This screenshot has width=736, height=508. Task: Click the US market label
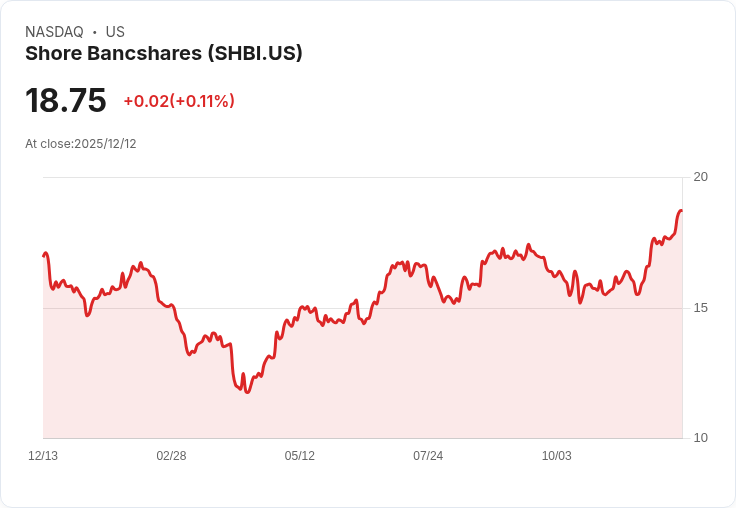115,32
